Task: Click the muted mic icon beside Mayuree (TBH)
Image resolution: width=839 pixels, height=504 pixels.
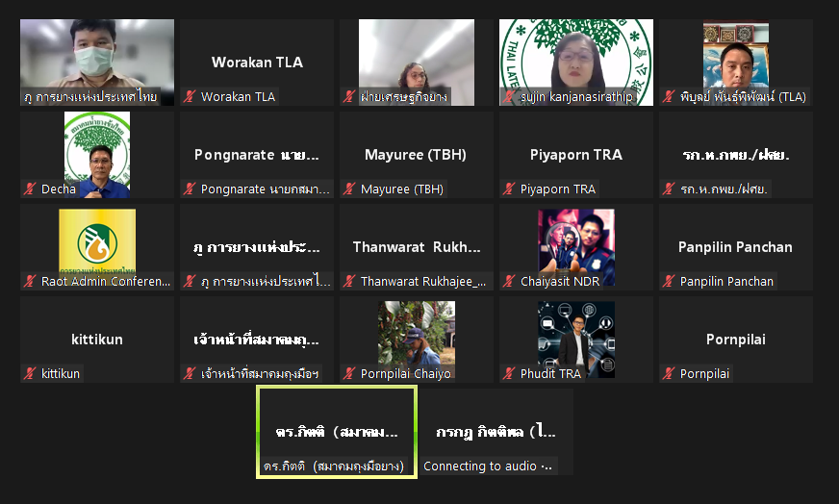Action: pos(349,189)
